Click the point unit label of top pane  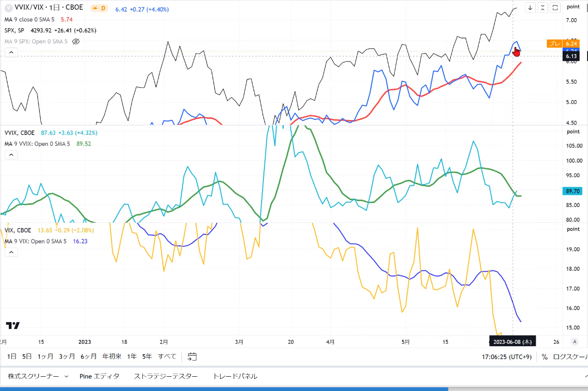pos(573,6)
